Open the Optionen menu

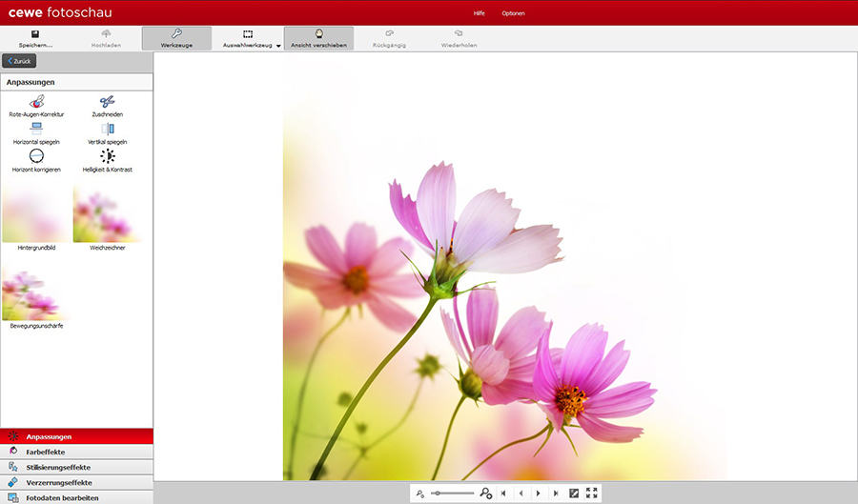tap(513, 13)
